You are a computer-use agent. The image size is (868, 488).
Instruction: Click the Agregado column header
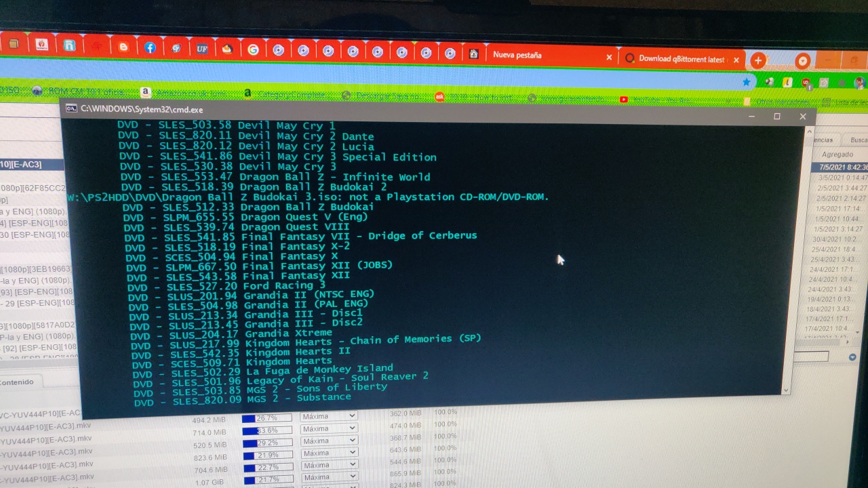pos(837,155)
